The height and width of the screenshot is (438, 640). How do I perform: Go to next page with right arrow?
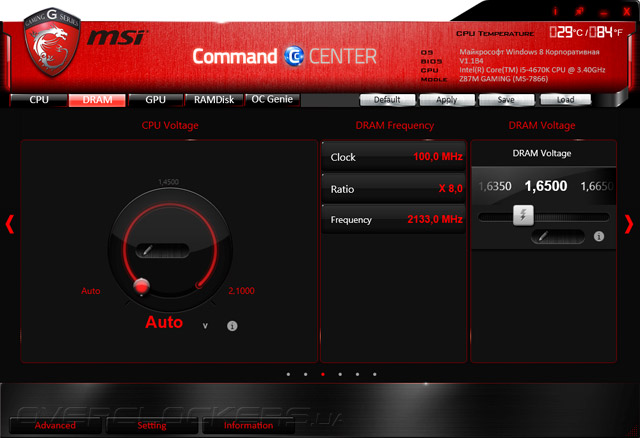pos(629,224)
